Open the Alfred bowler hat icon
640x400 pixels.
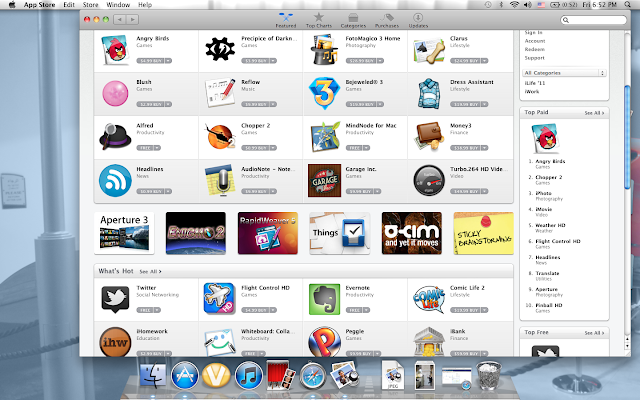(115, 137)
